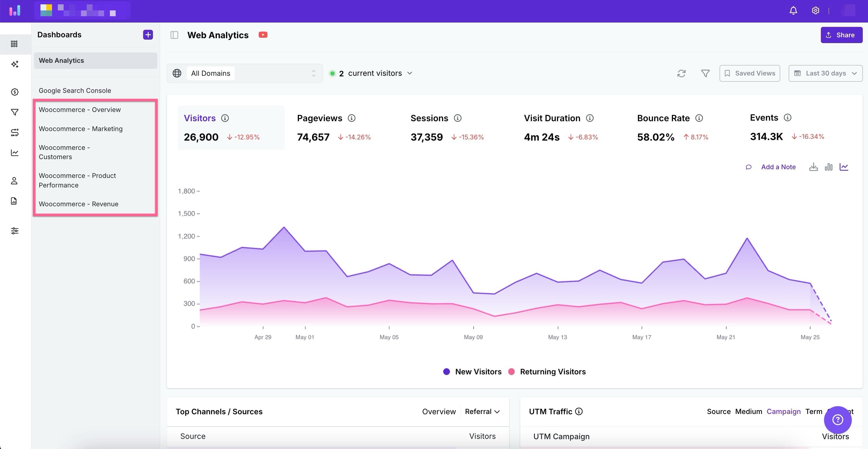868x449 pixels.
Task: Click the settings gear in the top bar
Action: point(815,10)
